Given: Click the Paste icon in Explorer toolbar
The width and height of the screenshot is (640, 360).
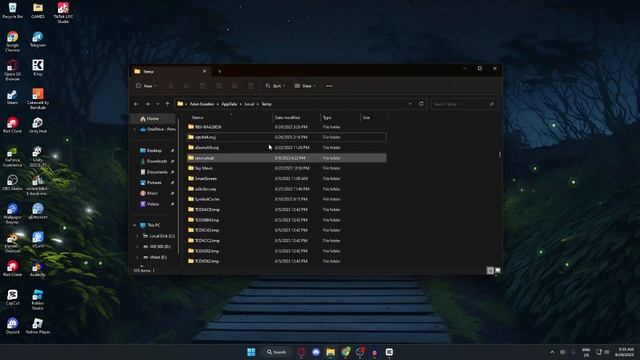Looking at the screenshot, I should 203,86.
